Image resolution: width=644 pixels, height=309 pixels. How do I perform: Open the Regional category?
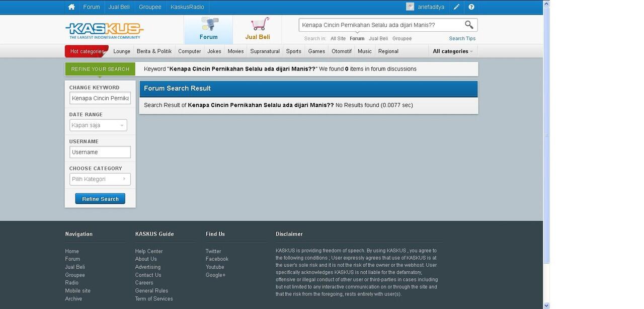[x=388, y=51]
